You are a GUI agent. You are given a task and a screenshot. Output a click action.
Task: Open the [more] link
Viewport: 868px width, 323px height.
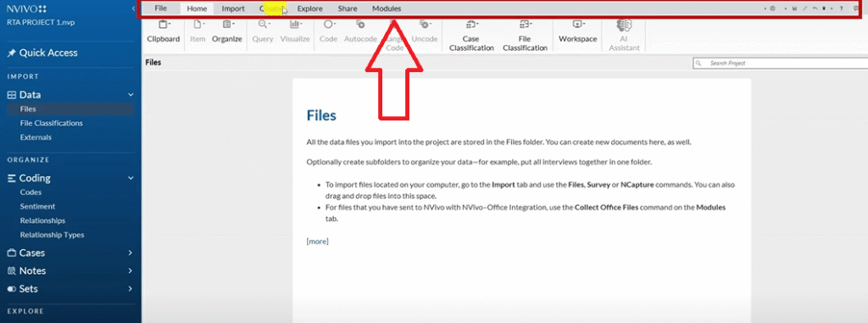tap(317, 242)
